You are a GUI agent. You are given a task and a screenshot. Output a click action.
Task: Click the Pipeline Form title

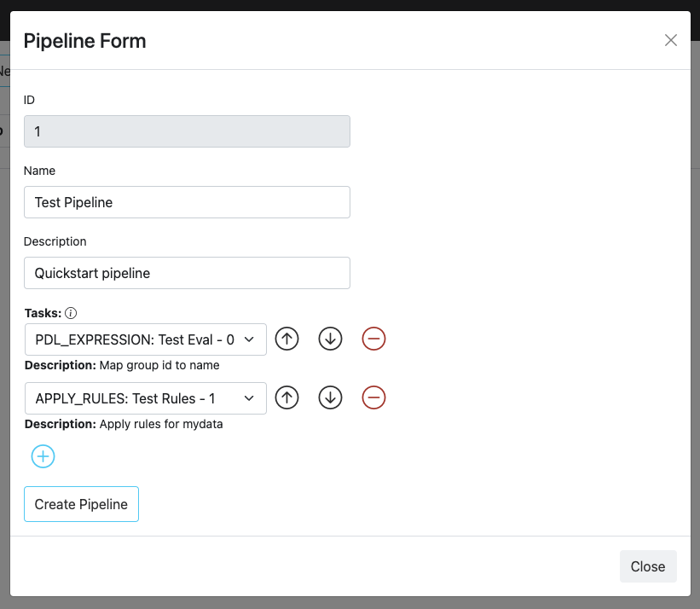click(x=84, y=40)
